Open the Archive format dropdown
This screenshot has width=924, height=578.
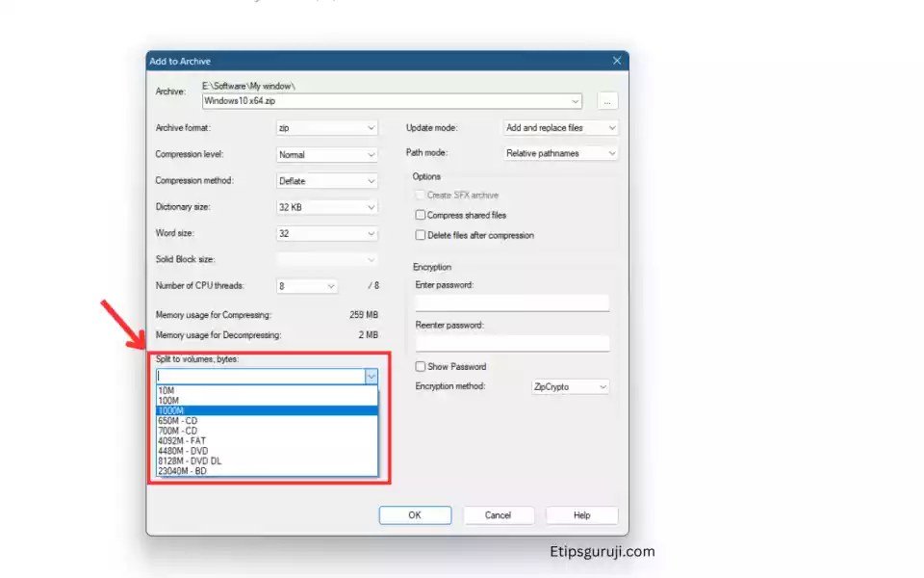[326, 127]
